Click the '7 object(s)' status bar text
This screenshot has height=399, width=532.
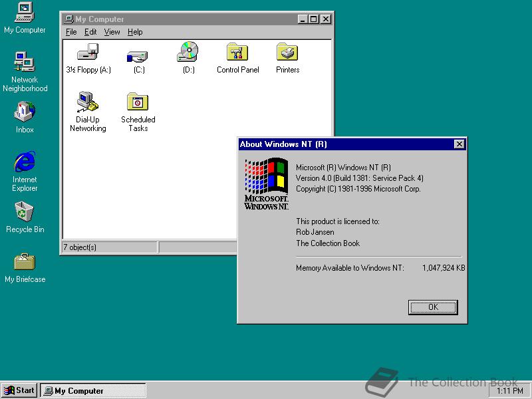coord(80,247)
